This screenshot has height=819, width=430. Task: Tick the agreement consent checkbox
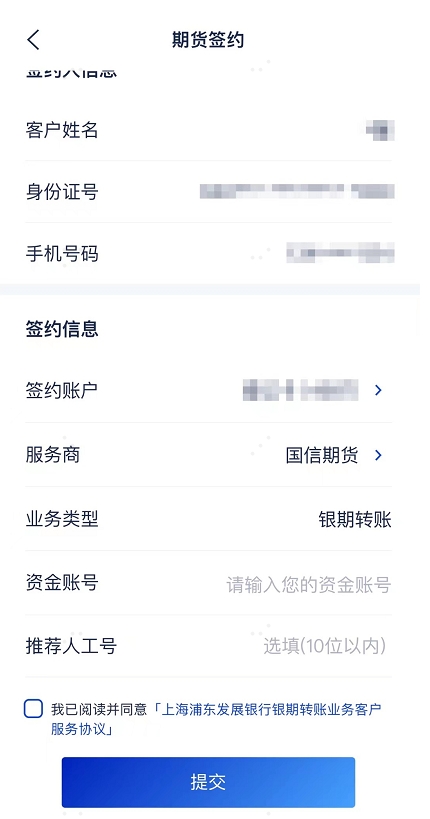tap(33, 709)
